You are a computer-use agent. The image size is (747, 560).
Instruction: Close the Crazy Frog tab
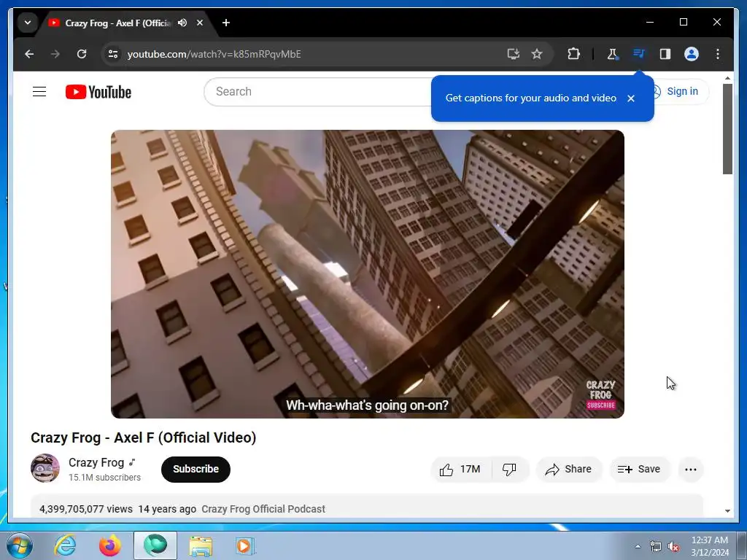pos(200,23)
